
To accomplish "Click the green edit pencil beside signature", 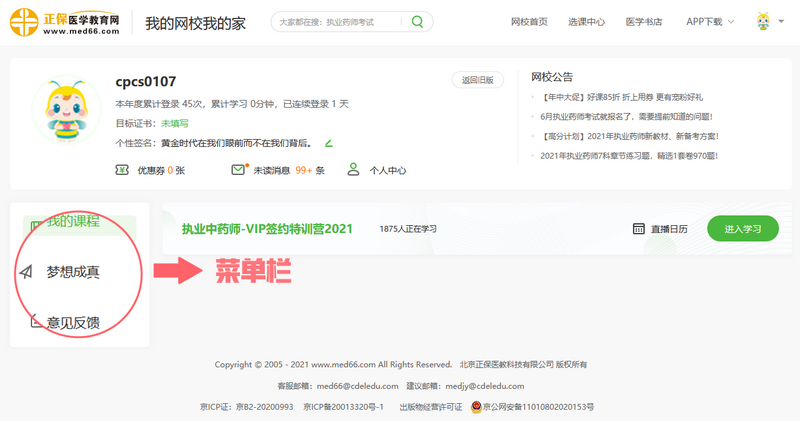I will coord(328,143).
